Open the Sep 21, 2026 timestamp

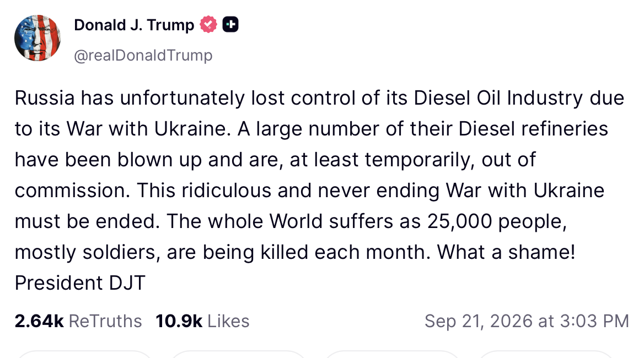[527, 321]
